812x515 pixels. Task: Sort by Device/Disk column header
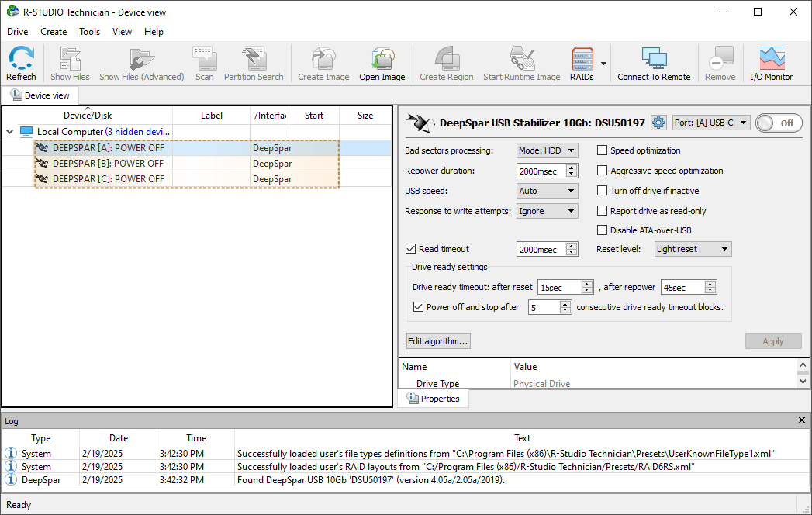88,116
